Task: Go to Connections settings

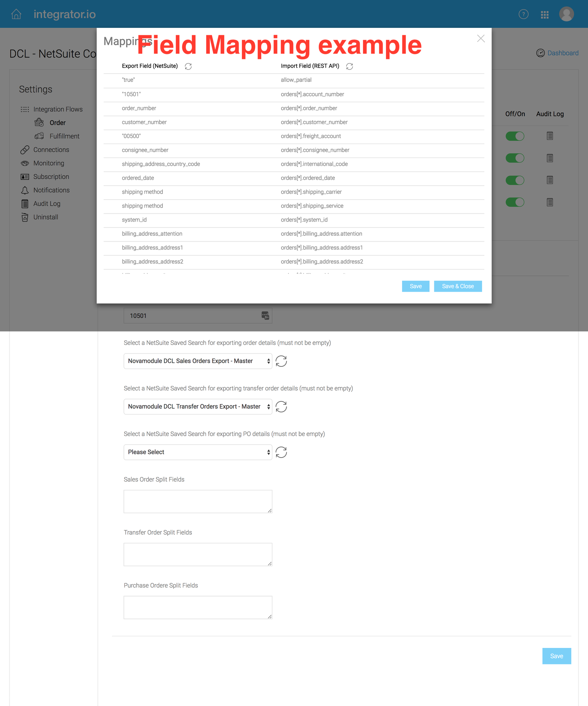Action: point(51,150)
